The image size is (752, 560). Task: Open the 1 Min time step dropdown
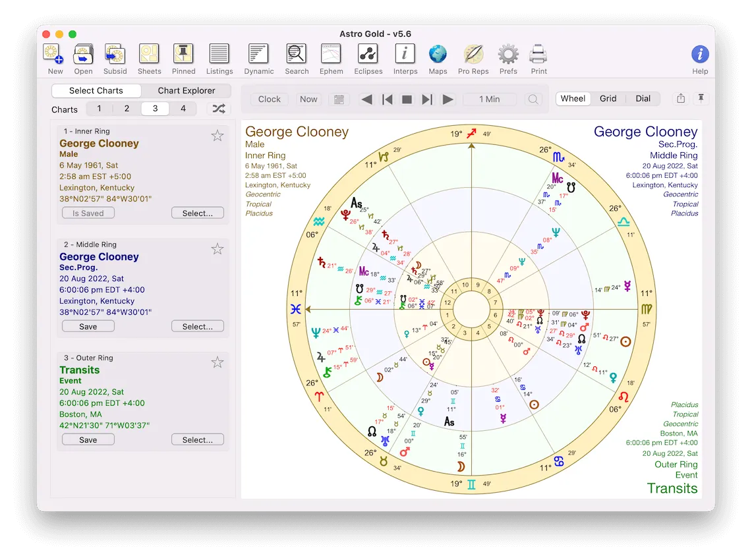pyautogui.click(x=490, y=99)
